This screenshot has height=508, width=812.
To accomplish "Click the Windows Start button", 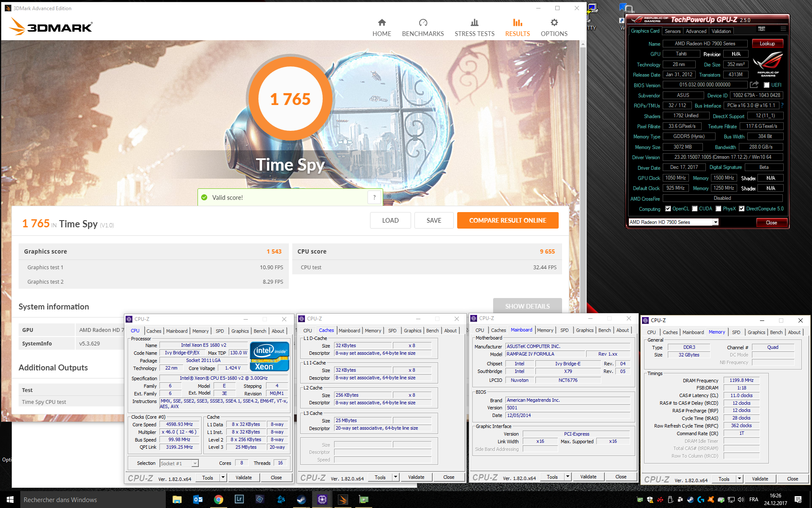I will tap(10, 500).
